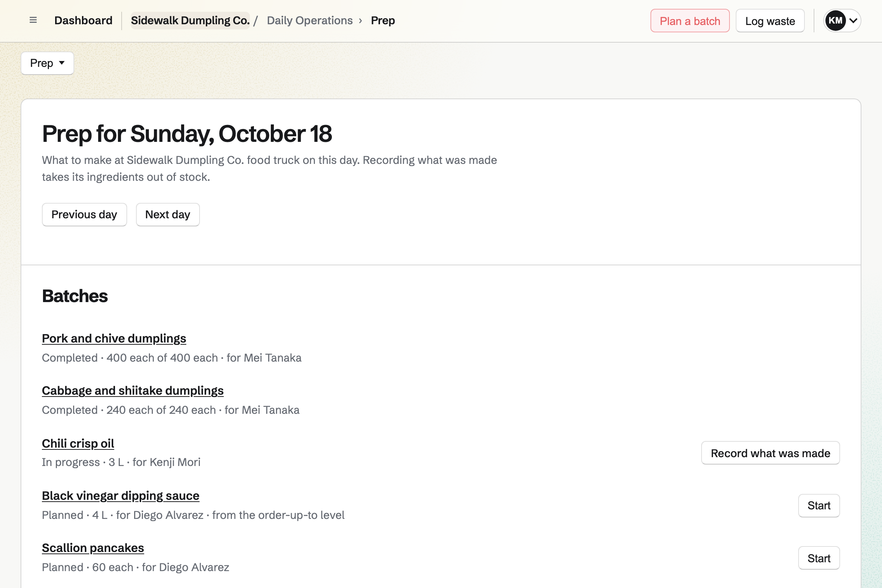882x588 pixels.
Task: Select the Prep breadcrumb item
Action: coord(383,21)
